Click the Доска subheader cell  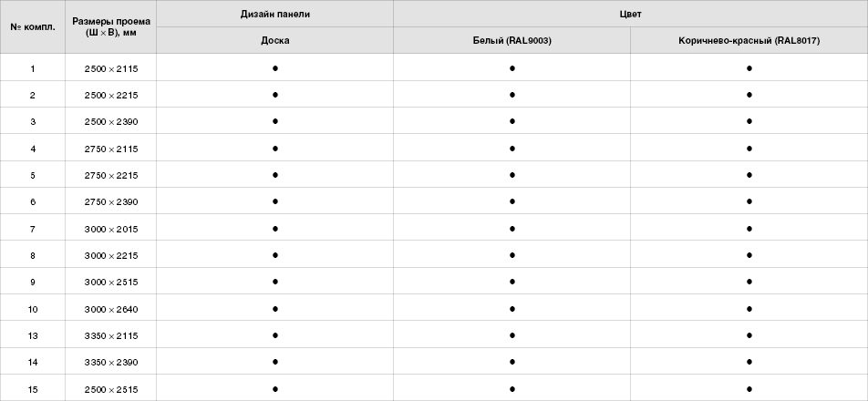tap(274, 41)
